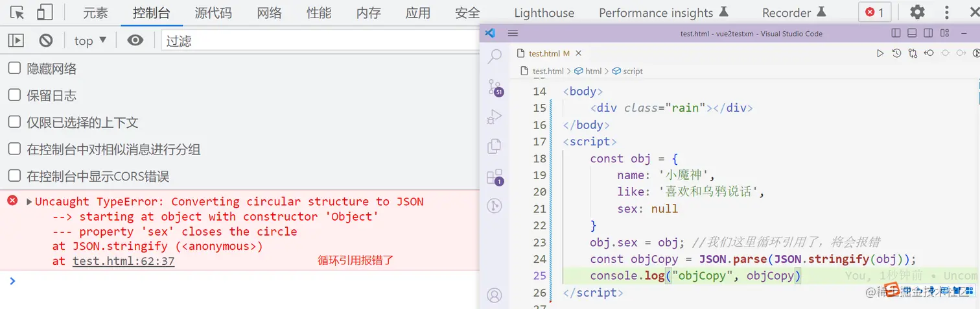980x309 pixels.
Task: Open the test.html:62:37 source link
Action: tap(123, 261)
